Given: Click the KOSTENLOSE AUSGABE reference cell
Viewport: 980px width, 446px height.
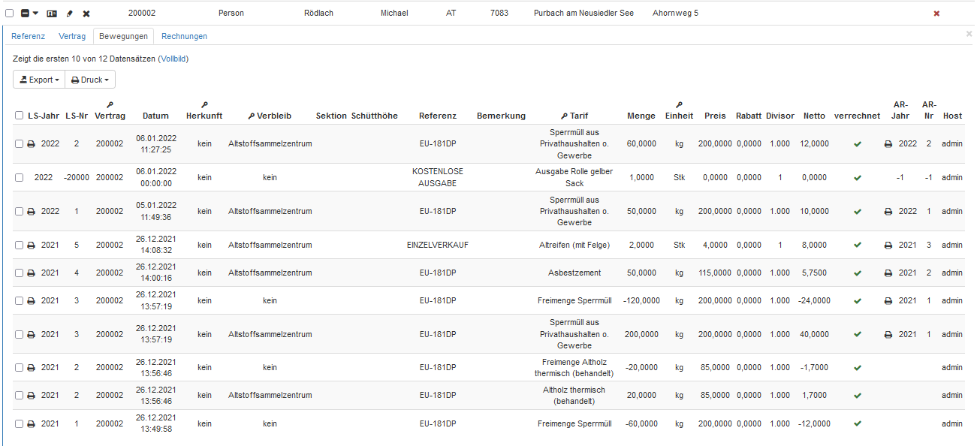Looking at the screenshot, I should [438, 177].
